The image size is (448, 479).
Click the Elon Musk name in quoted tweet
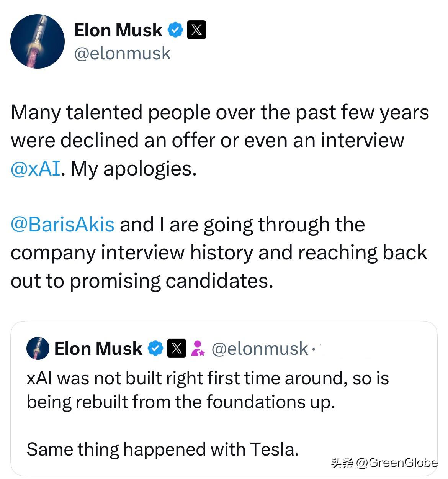point(98,348)
